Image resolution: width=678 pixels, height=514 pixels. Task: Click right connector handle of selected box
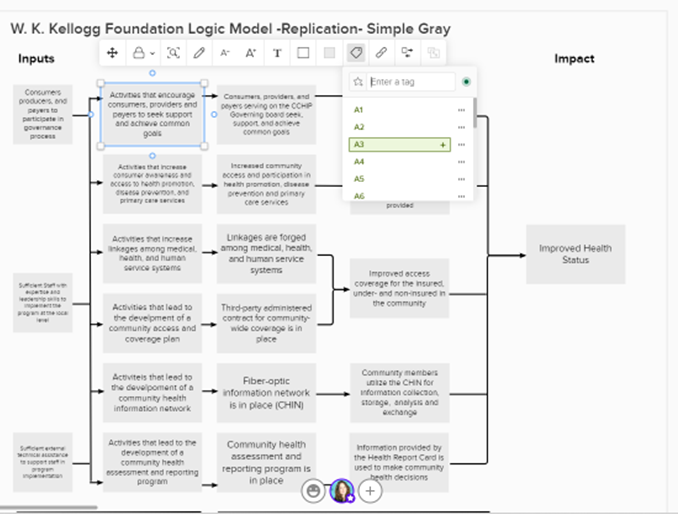pyautogui.click(x=214, y=115)
